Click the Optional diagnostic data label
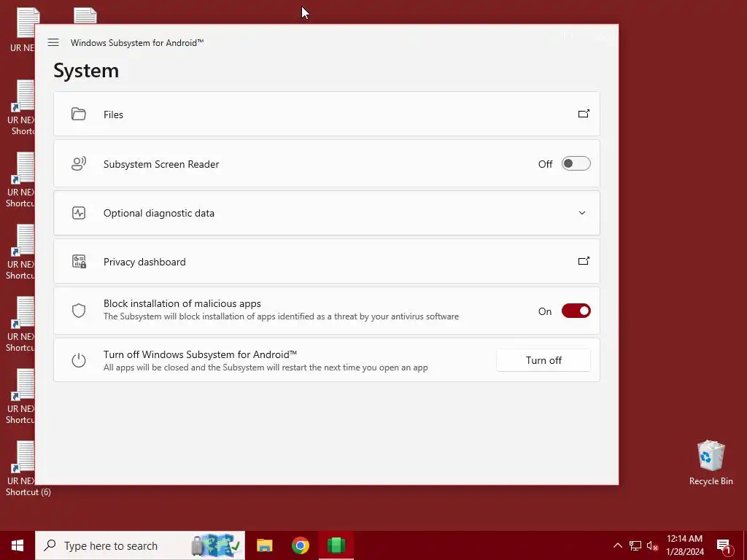747x560 pixels. 158,214
